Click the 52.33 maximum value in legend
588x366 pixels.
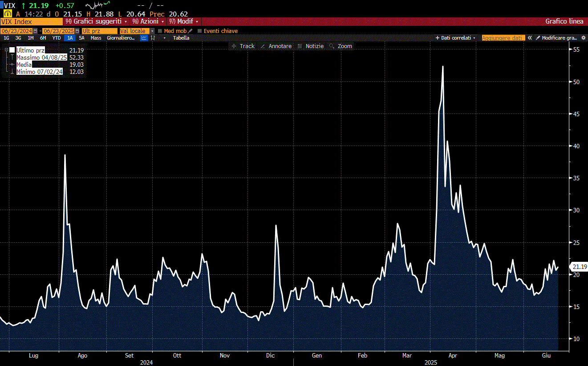pyautogui.click(x=77, y=57)
